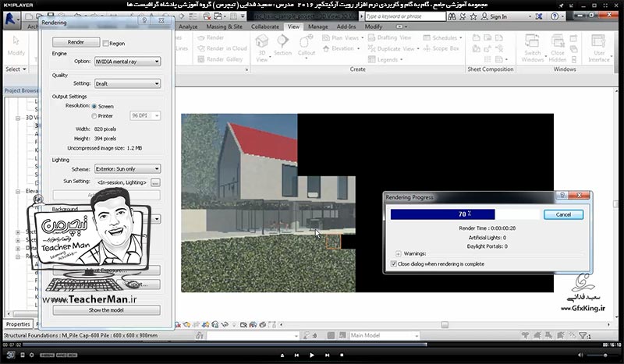Click the User Interface icon
This screenshot has height=364, width=624.
coord(598,41)
